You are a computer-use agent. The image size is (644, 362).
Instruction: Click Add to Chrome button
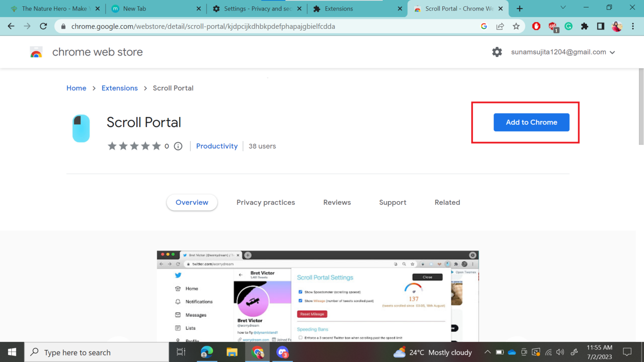(x=531, y=122)
